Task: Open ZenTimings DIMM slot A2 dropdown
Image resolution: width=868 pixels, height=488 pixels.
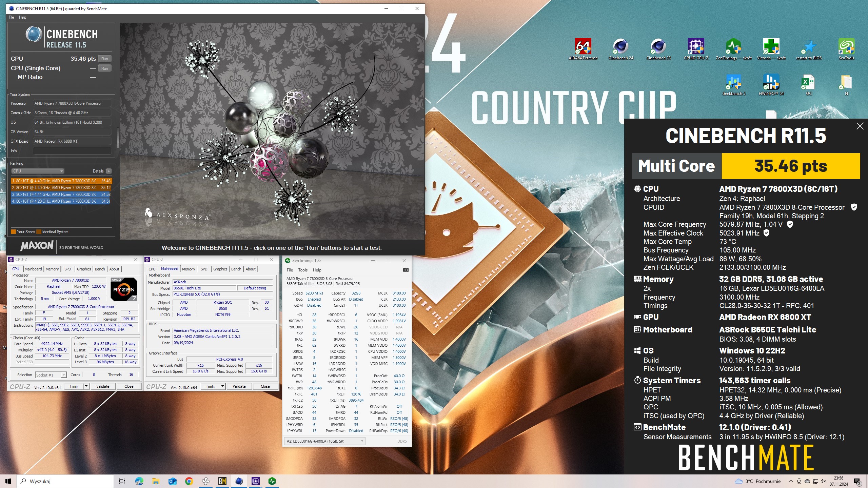Action: click(325, 441)
